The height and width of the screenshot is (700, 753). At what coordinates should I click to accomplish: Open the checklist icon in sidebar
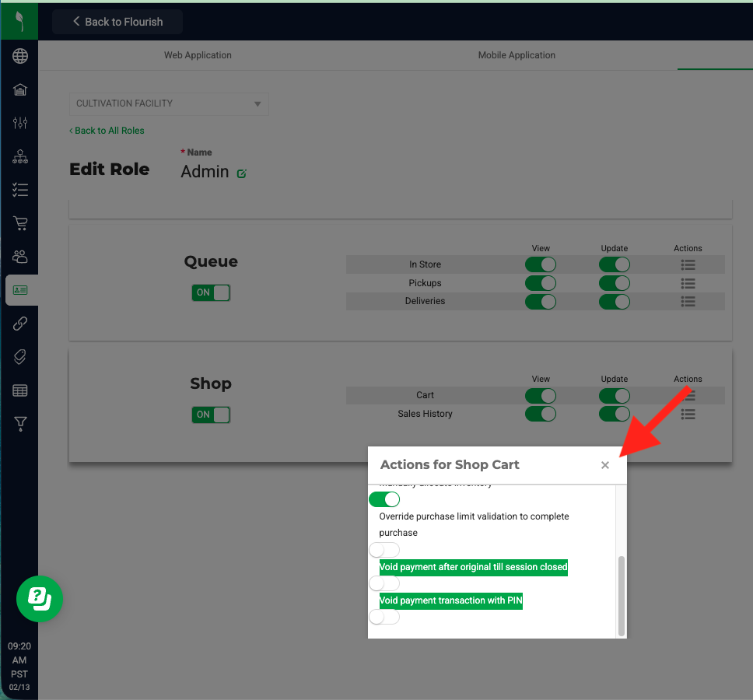click(19, 190)
